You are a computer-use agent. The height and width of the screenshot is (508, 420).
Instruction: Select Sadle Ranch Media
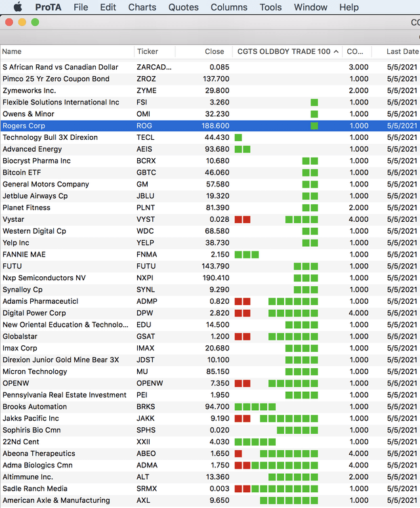(210, 488)
